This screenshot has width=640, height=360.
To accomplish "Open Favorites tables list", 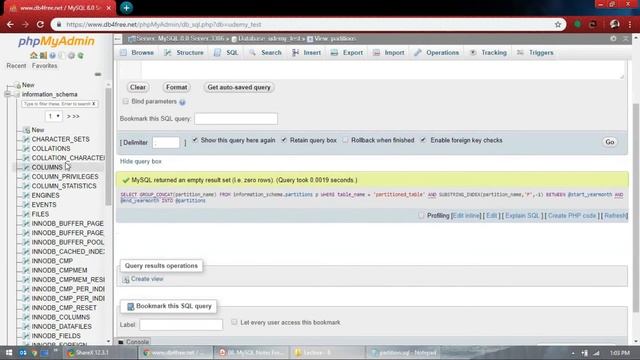I will coord(44,66).
